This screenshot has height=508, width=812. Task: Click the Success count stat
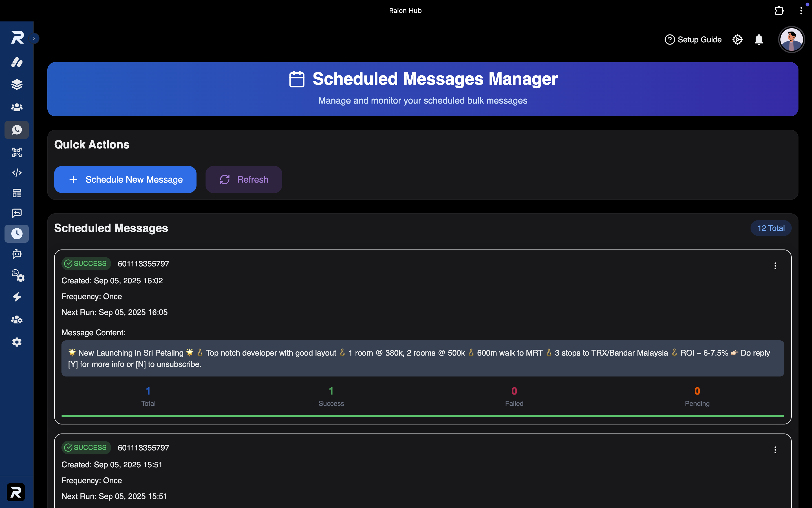(331, 397)
